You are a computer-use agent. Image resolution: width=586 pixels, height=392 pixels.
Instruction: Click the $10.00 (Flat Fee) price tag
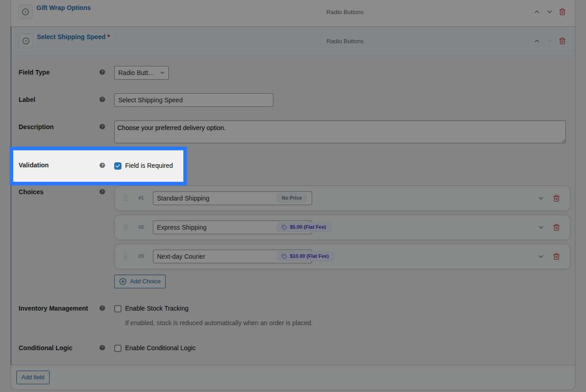pyautogui.click(x=305, y=256)
